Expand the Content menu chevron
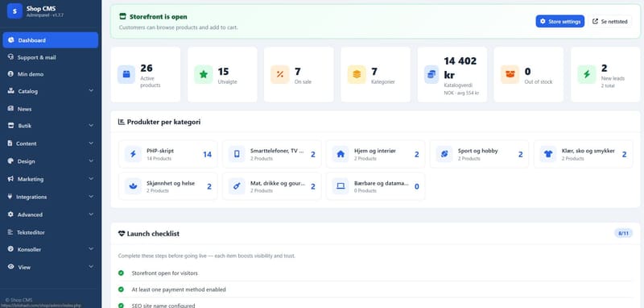644x308 pixels. coord(91,143)
